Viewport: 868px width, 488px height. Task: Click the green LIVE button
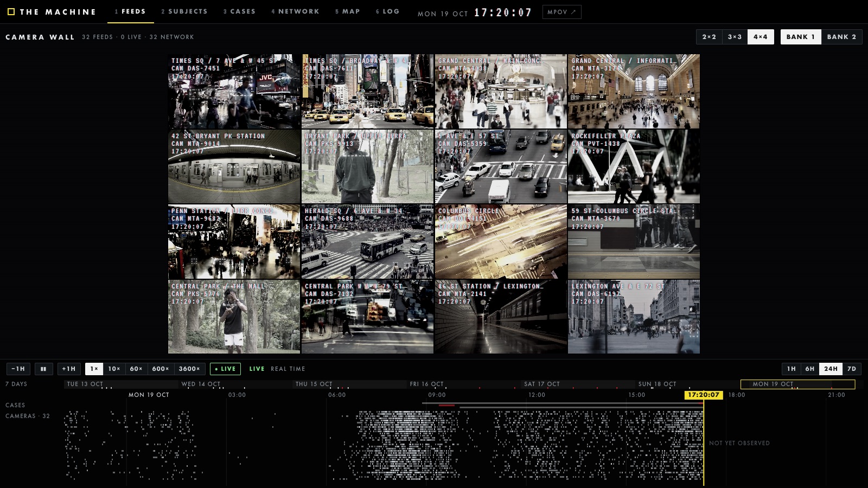coord(226,369)
